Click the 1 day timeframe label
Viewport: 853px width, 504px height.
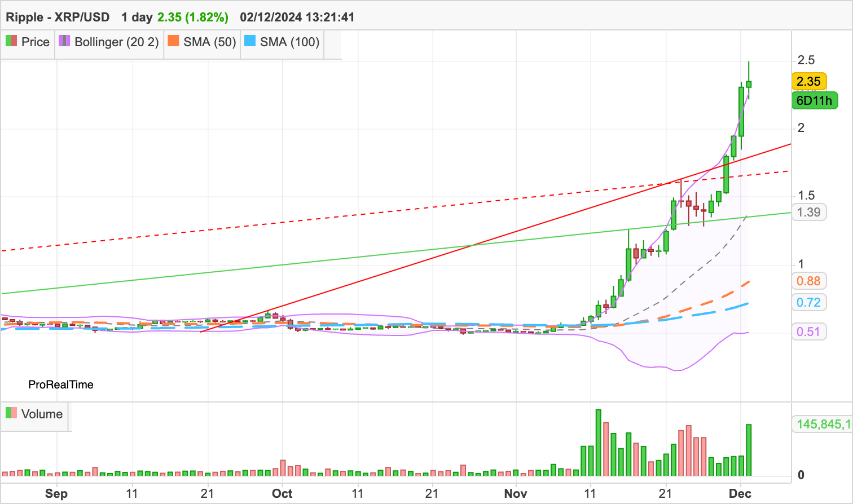coord(137,17)
